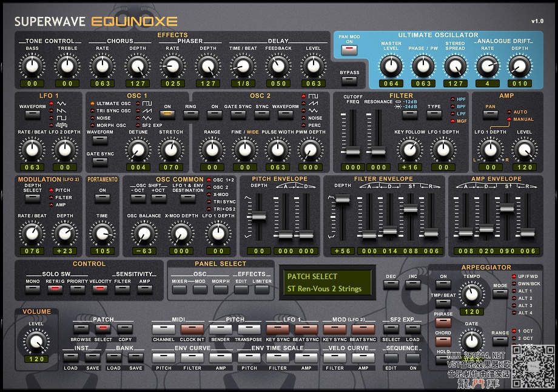
Task: Enable the Ring modulation button
Action: 190,114
